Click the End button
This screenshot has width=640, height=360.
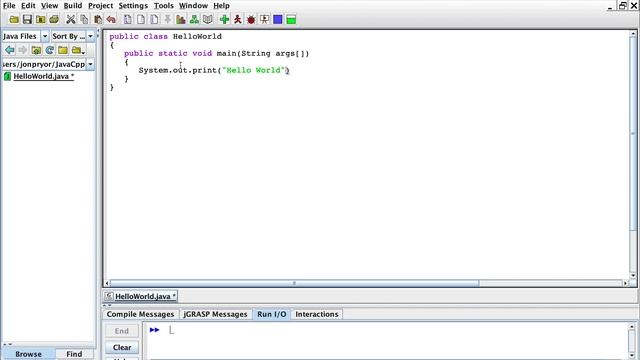(122, 331)
